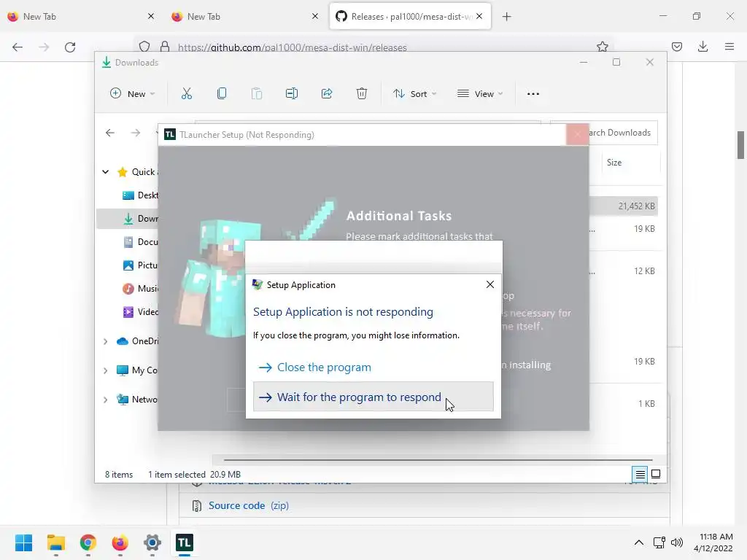The image size is (747, 560).
Task: Click the tracking protection shield icon
Action: (144, 47)
